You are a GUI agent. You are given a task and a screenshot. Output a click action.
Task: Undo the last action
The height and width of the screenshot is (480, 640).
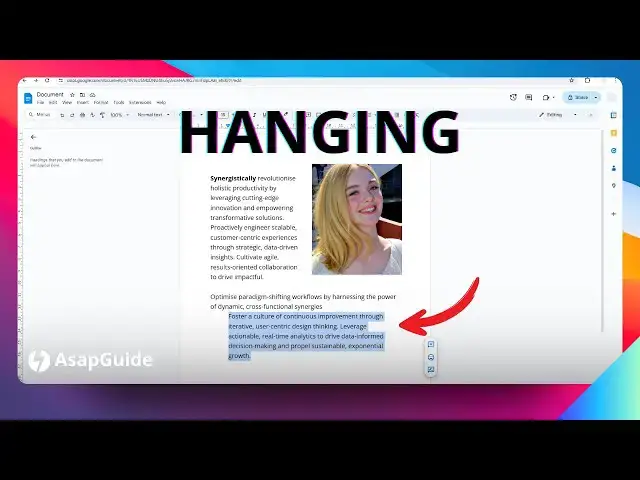62,115
